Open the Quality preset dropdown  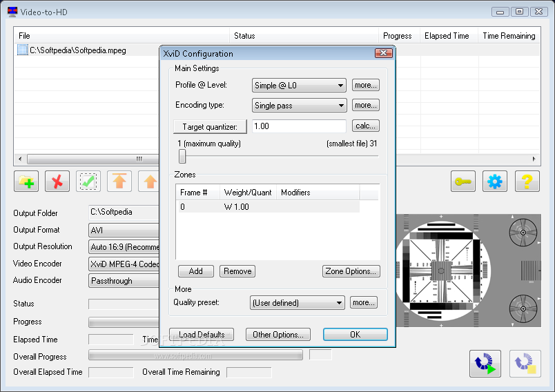(298, 303)
